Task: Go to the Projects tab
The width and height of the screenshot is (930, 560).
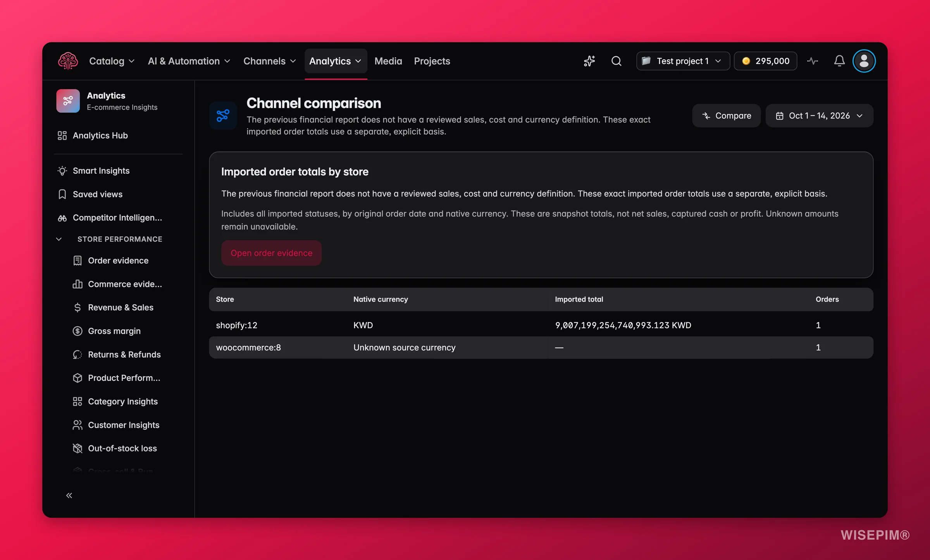Action: pos(432,61)
